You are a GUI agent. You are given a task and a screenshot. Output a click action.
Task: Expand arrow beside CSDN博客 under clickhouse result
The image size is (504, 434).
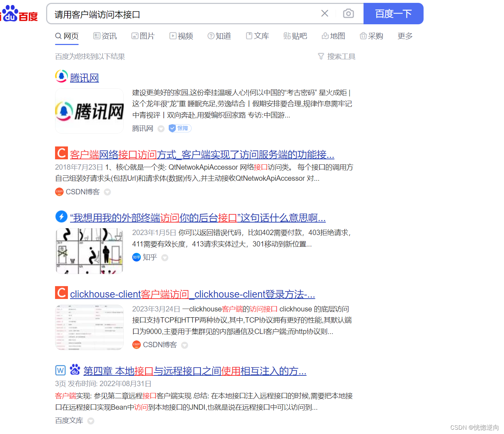click(184, 345)
